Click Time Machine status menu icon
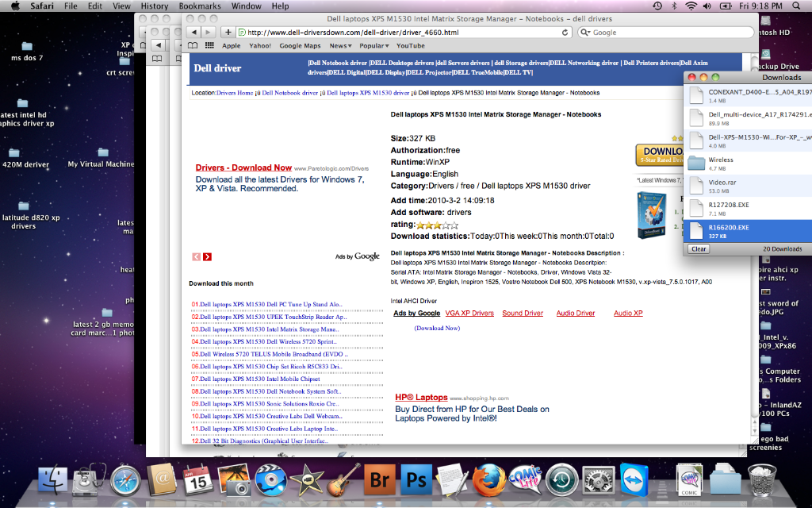812x508 pixels. coord(657,6)
